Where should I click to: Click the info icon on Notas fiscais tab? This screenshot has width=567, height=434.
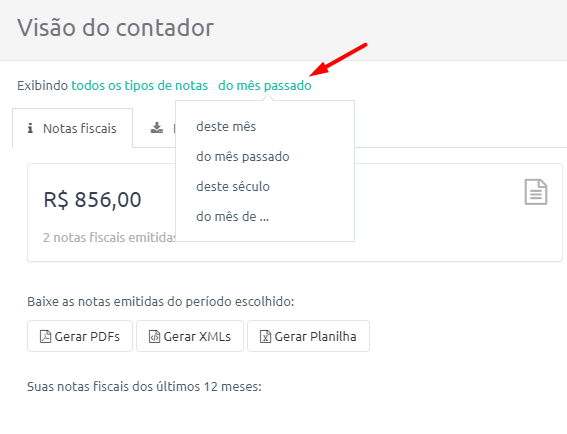pos(30,128)
